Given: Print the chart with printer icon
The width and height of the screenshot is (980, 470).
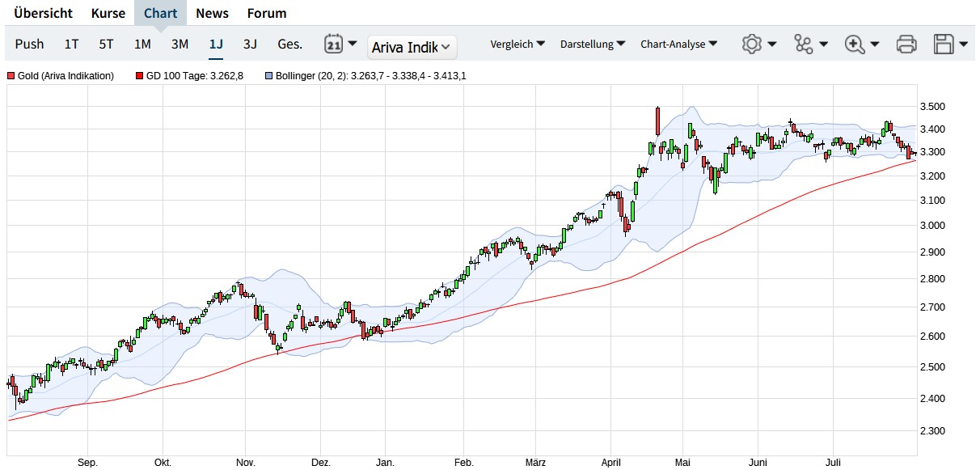Looking at the screenshot, I should click(x=906, y=44).
